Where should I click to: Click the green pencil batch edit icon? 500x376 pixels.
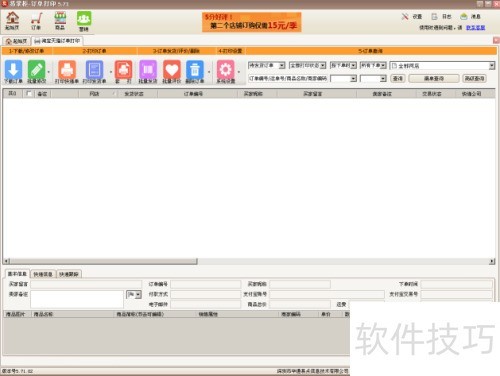[36, 71]
